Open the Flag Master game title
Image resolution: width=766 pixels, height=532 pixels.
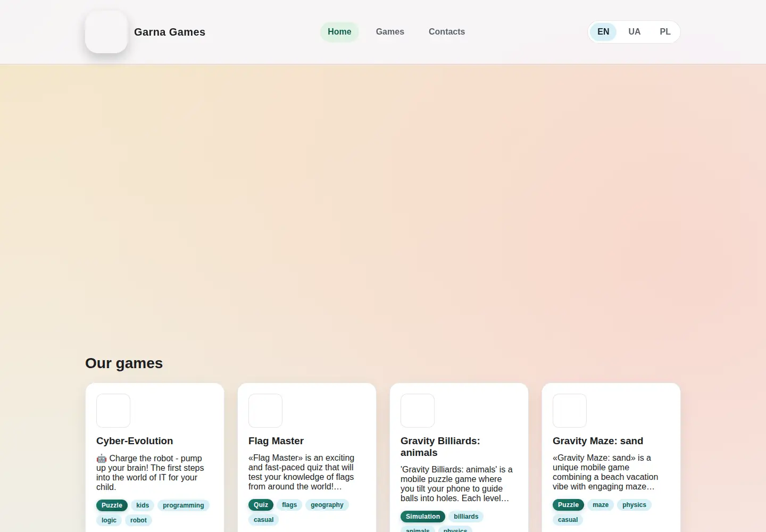click(x=276, y=441)
